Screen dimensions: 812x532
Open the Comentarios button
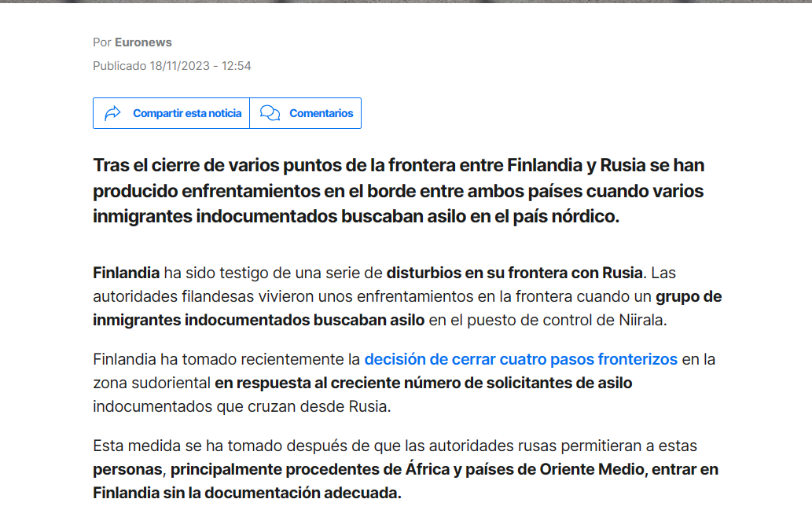tap(306, 113)
